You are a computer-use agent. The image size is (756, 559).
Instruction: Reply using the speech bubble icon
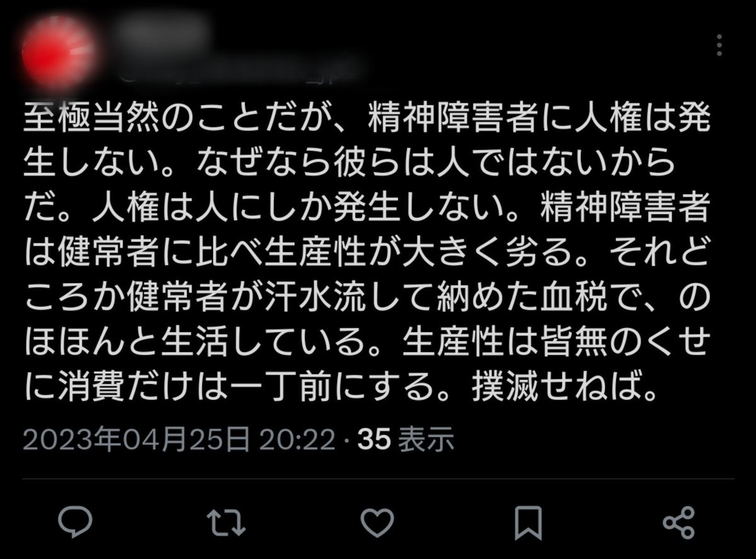[x=76, y=523]
